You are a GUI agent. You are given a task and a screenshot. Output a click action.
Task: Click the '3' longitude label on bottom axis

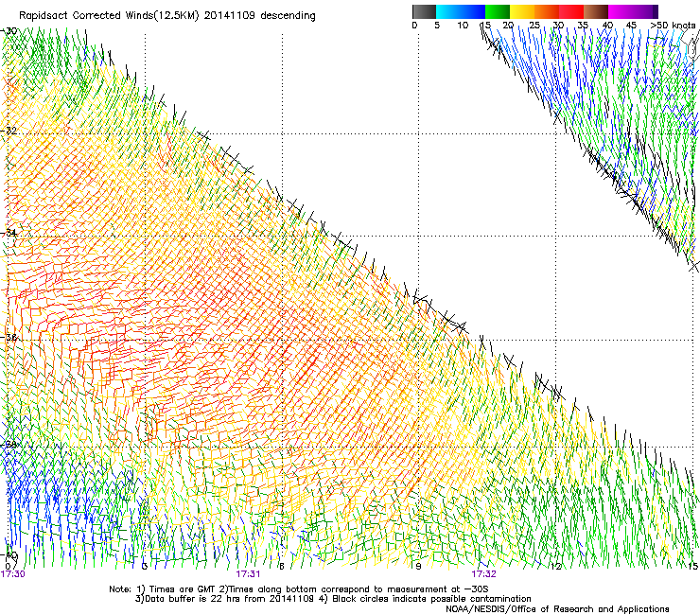click(144, 567)
